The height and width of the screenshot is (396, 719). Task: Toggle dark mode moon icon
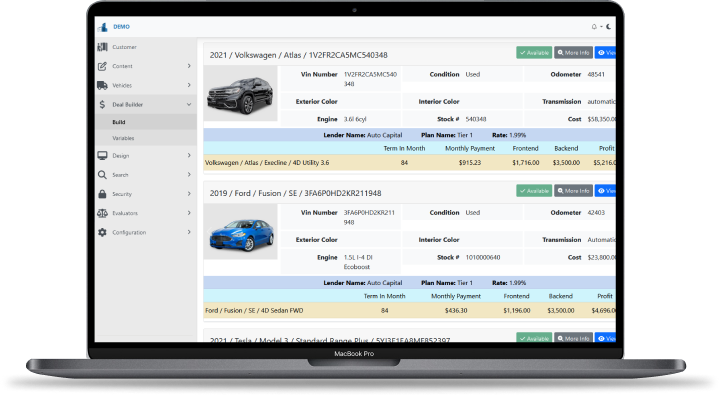(608, 27)
